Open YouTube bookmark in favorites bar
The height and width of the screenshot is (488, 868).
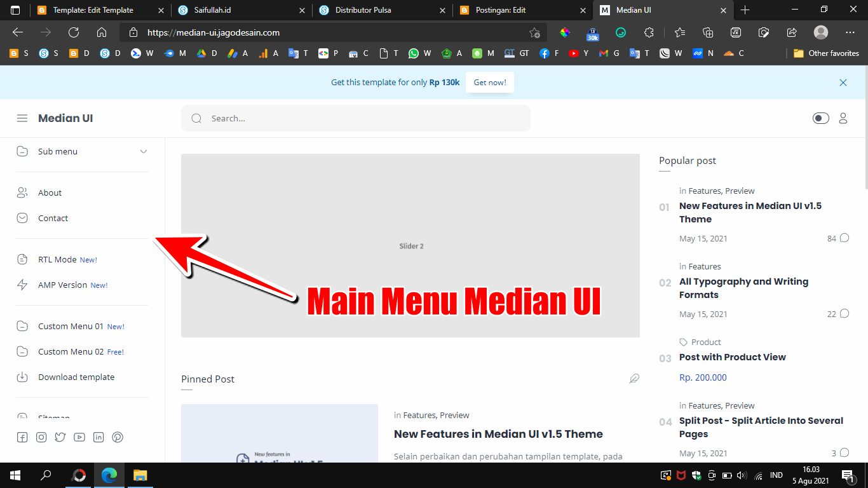click(579, 53)
